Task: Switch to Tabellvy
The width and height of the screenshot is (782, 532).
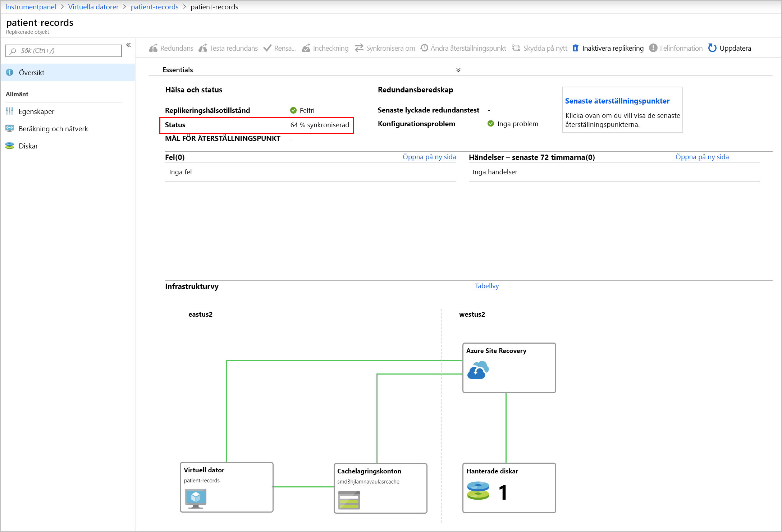Action: (487, 286)
